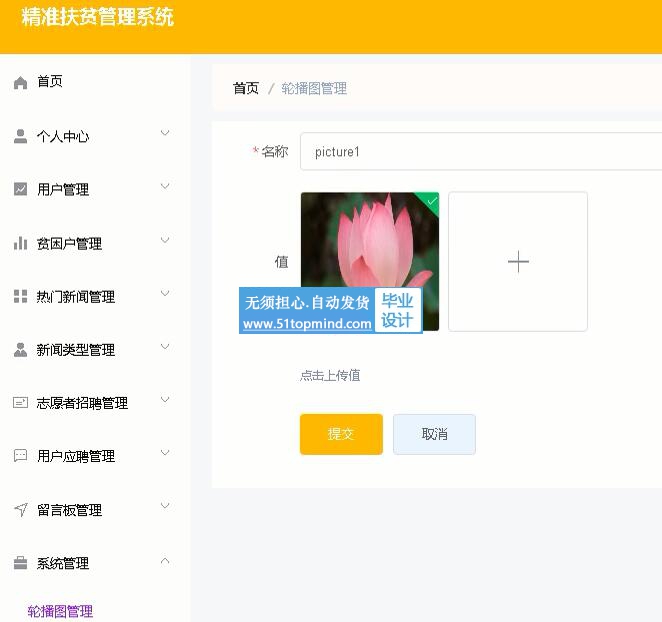The width and height of the screenshot is (662, 622).
Task: Click the empty image upload box
Action: 518,261
